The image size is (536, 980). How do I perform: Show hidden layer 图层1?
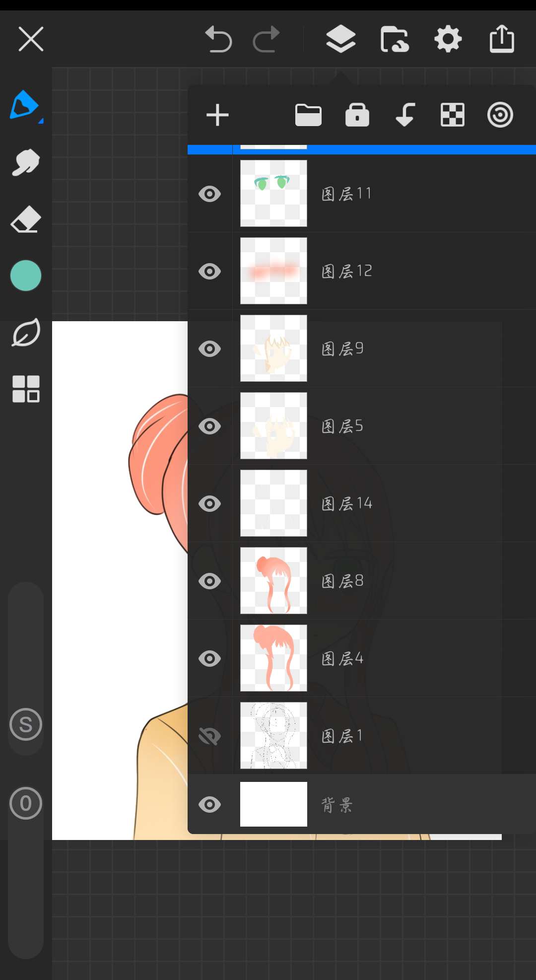click(209, 736)
